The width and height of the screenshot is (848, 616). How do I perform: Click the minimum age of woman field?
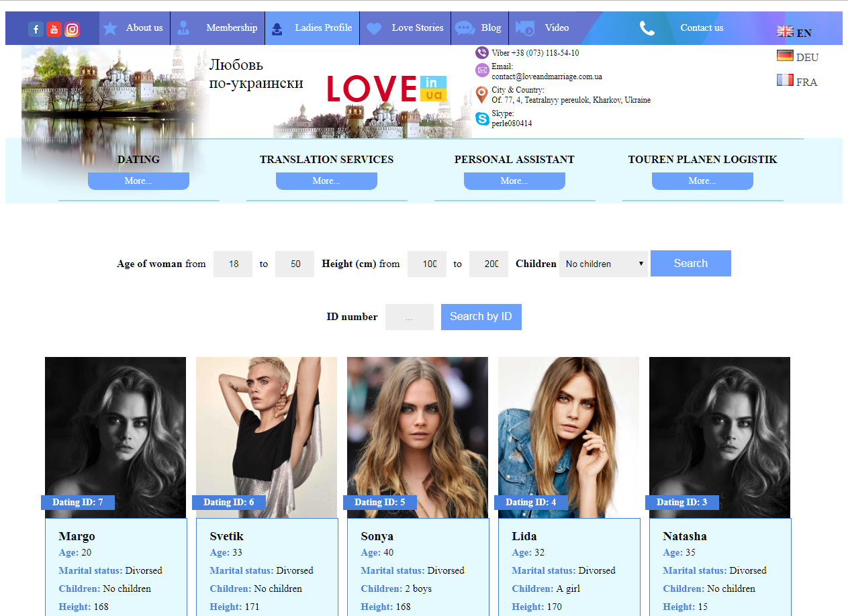tap(233, 264)
